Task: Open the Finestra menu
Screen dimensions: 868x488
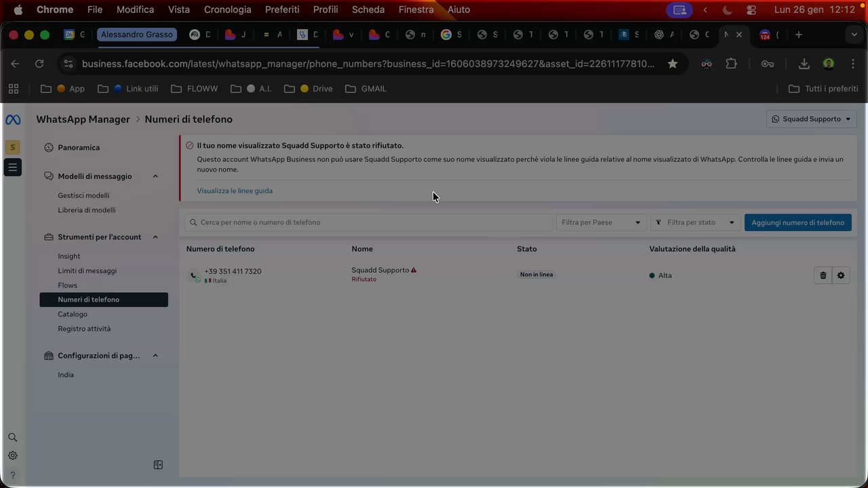Action: (x=416, y=9)
